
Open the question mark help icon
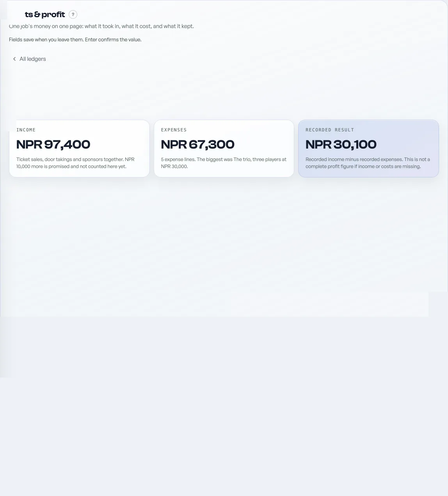73,14
